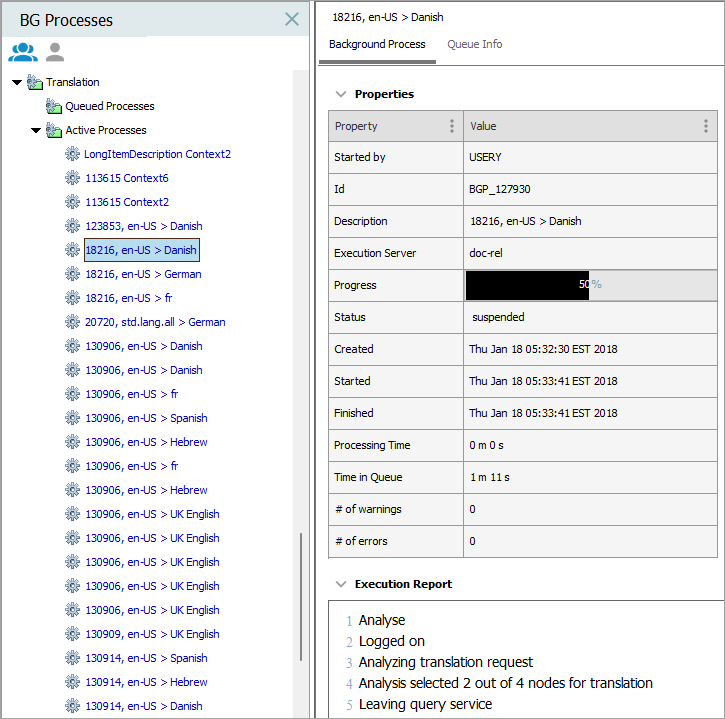Click gear icon beside LongItemDescription Context2
Viewport: 725px width, 719px height.
tap(72, 154)
